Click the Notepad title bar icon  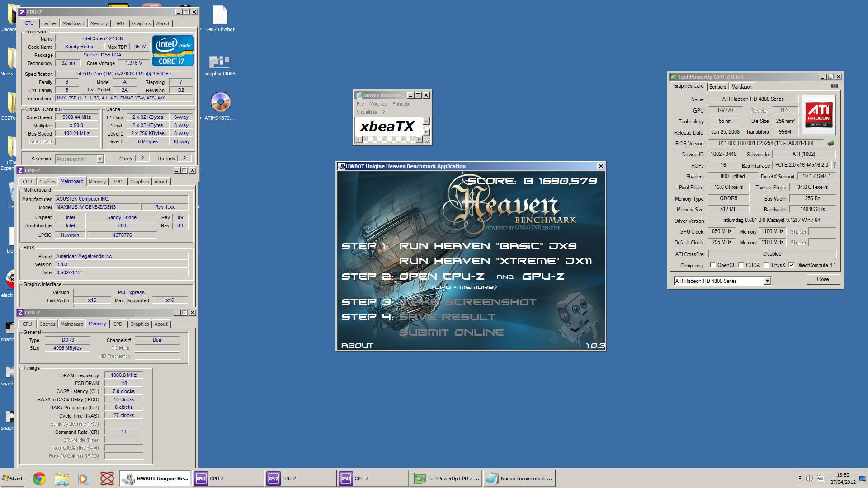point(359,95)
